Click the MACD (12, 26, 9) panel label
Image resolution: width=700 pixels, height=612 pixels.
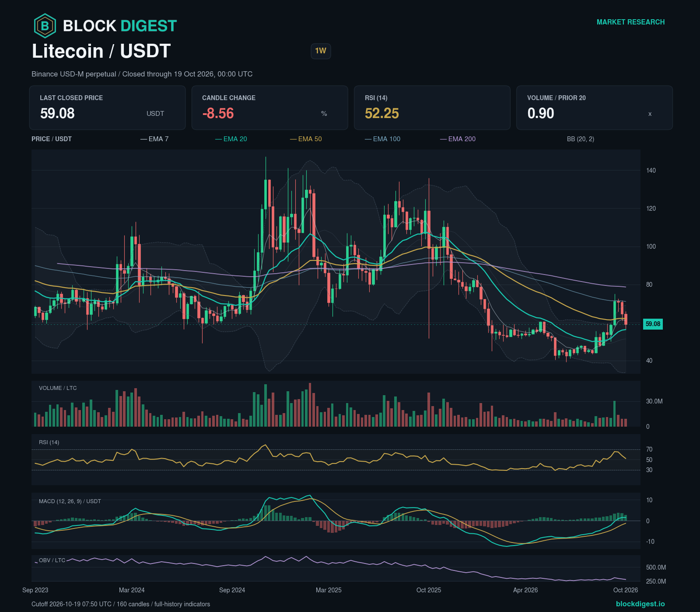point(70,501)
